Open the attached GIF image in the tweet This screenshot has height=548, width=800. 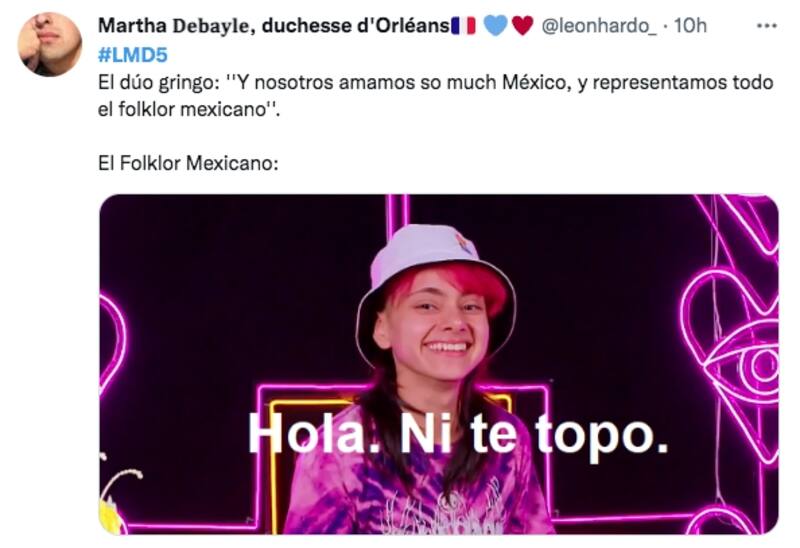pyautogui.click(x=439, y=364)
